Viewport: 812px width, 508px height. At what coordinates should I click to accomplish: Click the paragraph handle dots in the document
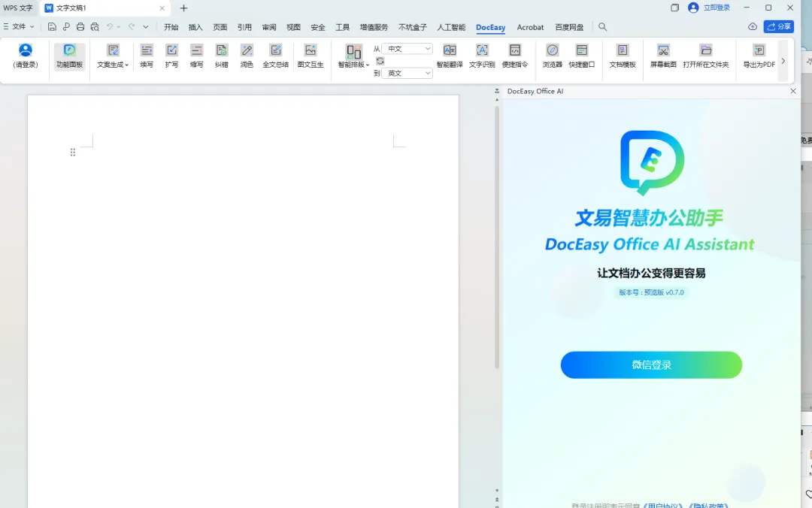click(73, 153)
